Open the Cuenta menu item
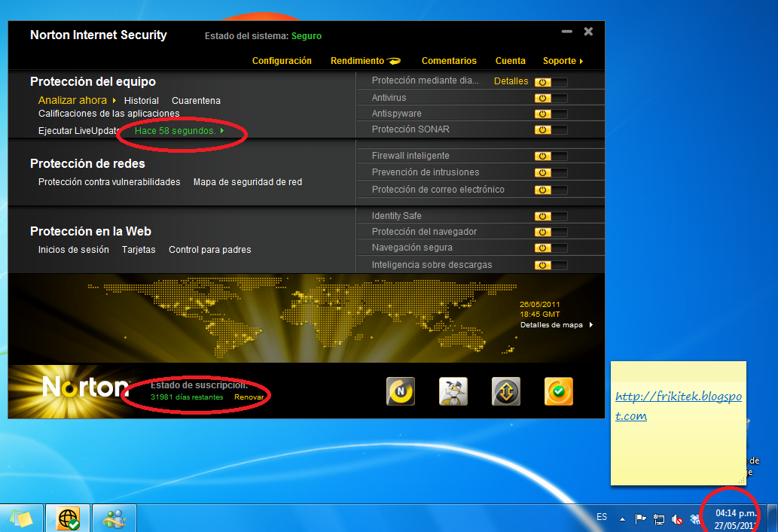Image resolution: width=778 pixels, height=532 pixels. tap(510, 61)
